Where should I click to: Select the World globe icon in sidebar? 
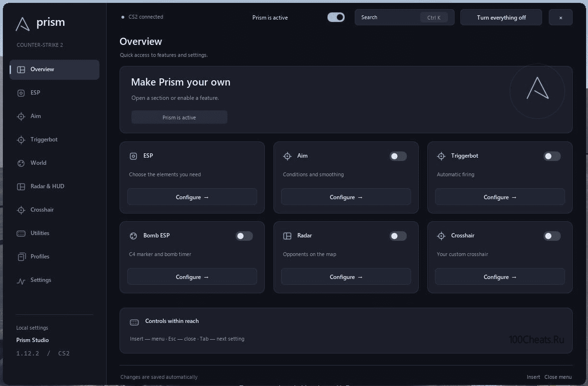click(x=21, y=163)
